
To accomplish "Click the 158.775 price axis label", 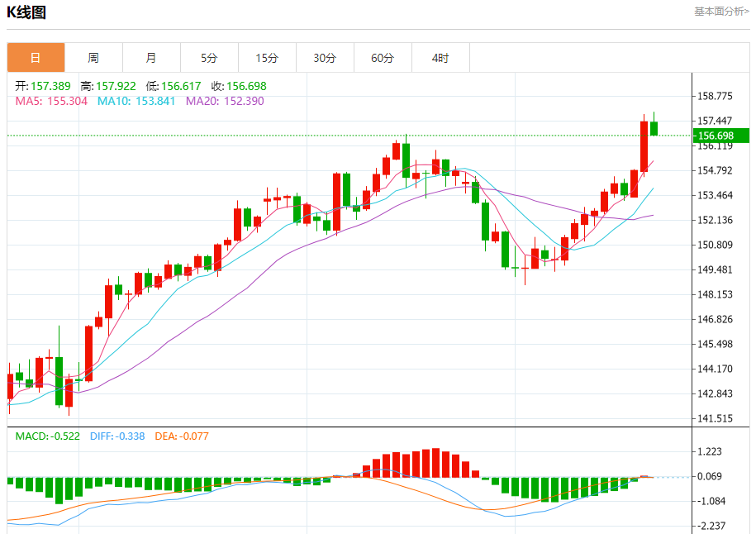I will coord(716,96).
